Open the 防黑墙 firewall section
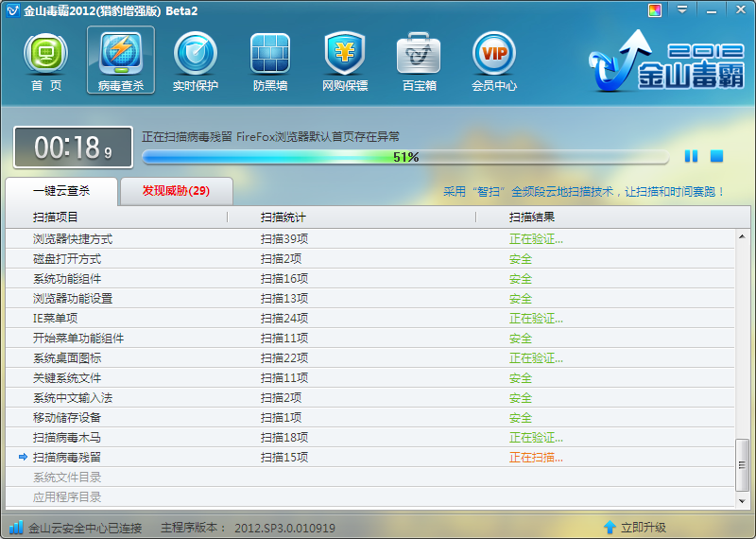Viewport: 756px width, 539px height. (x=269, y=61)
